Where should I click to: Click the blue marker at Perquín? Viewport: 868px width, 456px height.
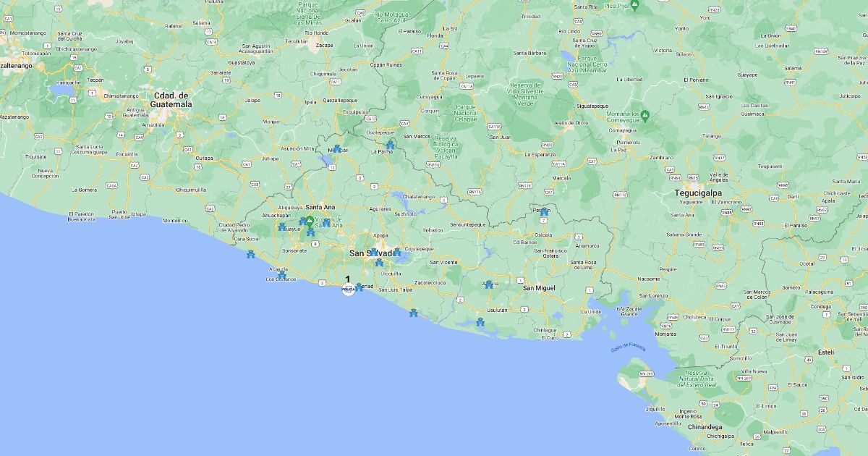[544, 211]
